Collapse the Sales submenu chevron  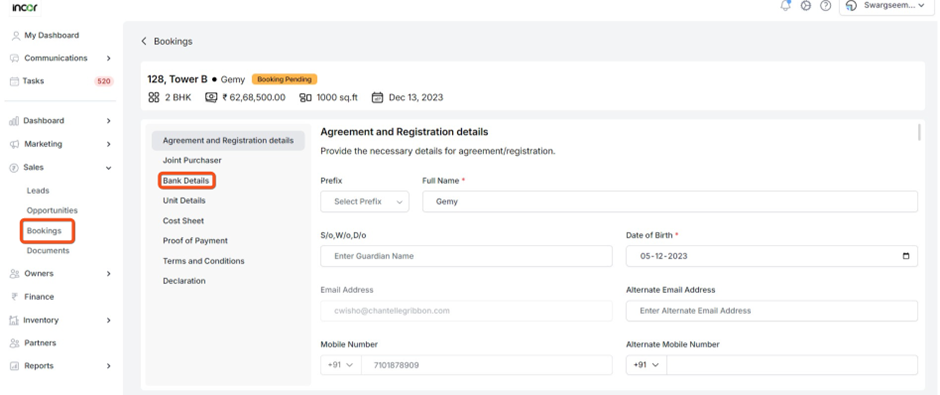pos(109,168)
